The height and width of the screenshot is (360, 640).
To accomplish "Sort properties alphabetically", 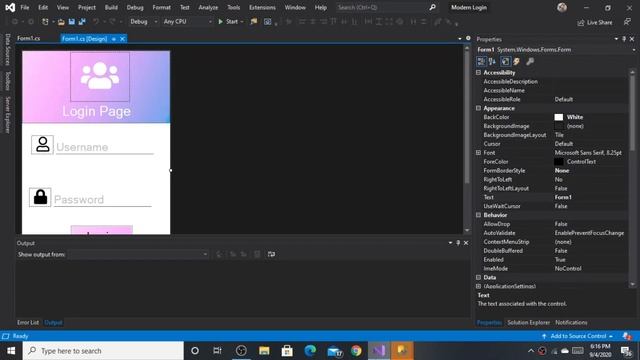I will [492, 61].
